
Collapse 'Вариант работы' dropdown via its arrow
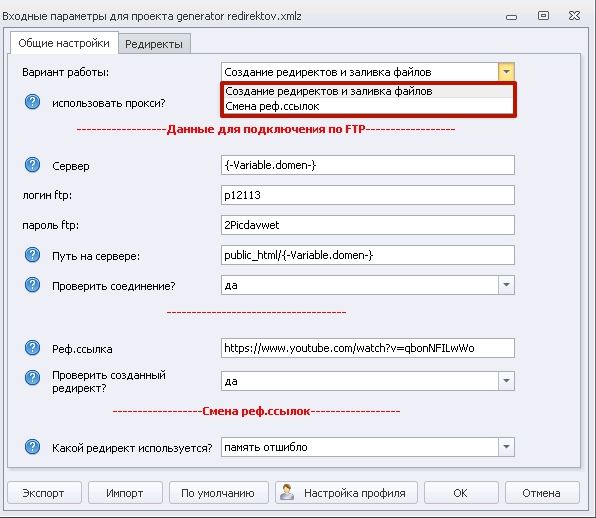506,72
